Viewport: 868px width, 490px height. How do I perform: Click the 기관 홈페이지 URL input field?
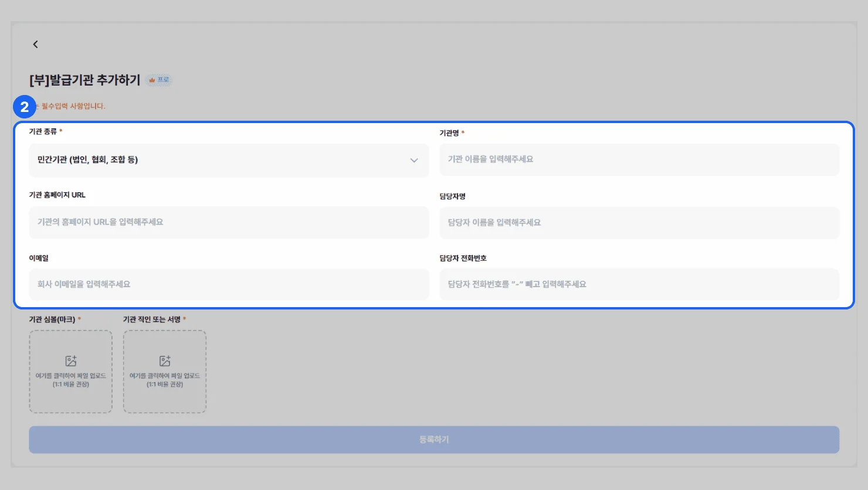pos(229,222)
